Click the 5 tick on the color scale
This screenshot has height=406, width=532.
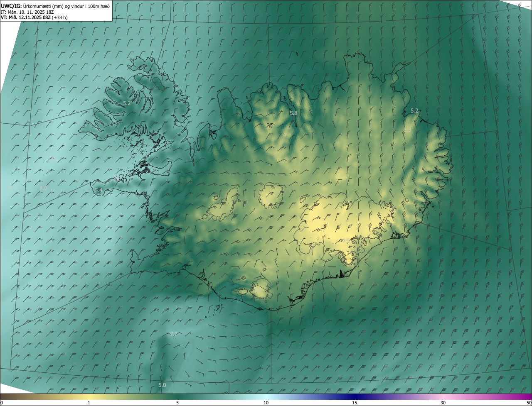click(x=177, y=403)
